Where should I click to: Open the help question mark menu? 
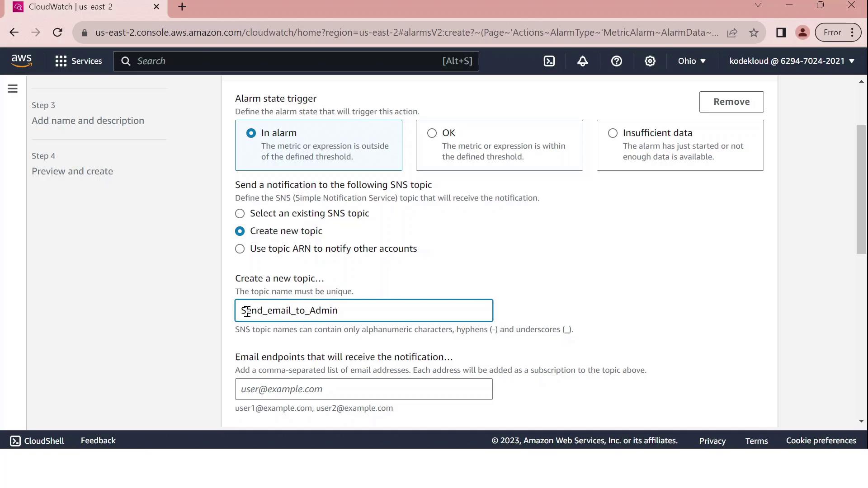pyautogui.click(x=616, y=61)
